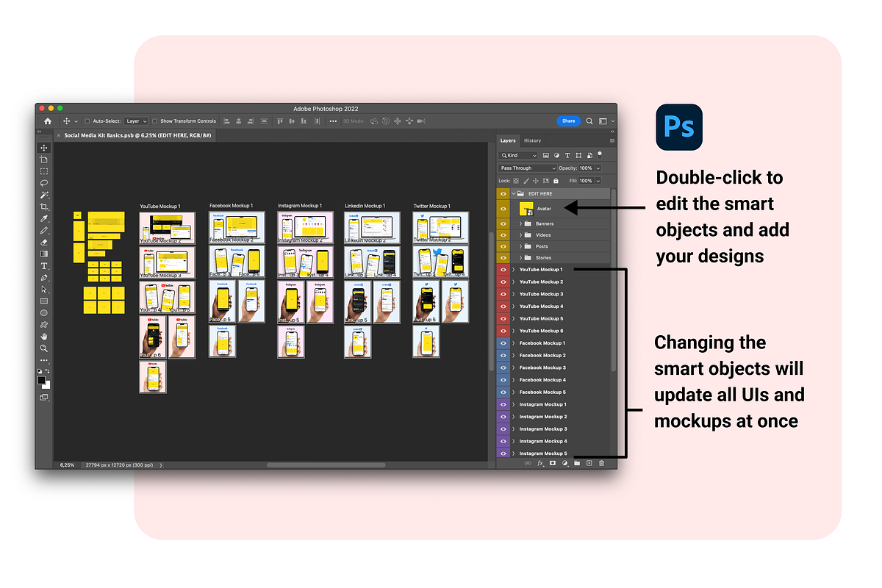Switch to the Layers tab
The width and height of the screenshot is (882, 588).
(508, 140)
